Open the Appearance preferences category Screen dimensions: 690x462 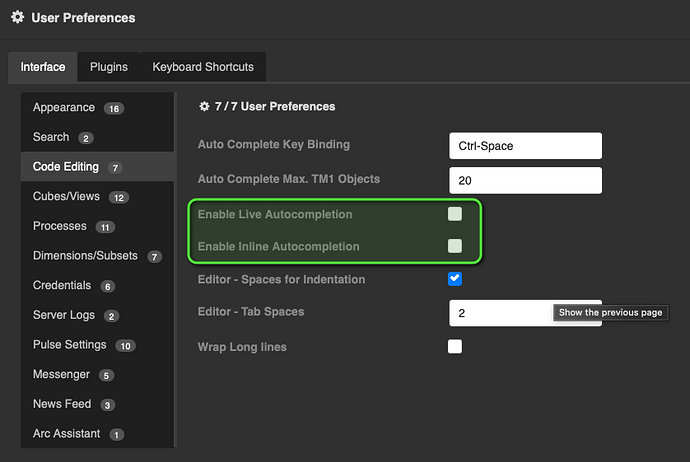64,108
